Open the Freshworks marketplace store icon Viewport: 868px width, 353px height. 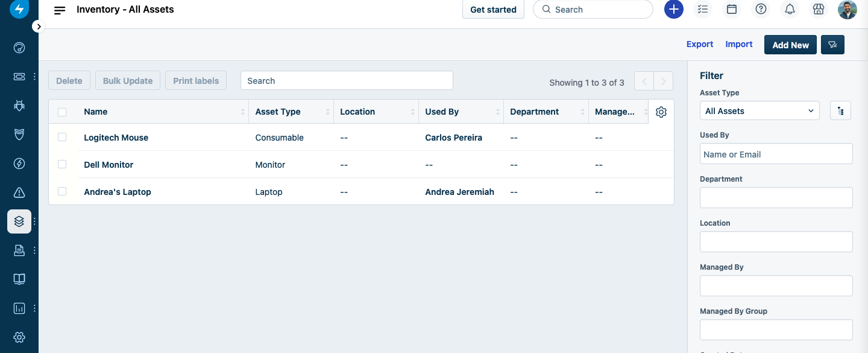[818, 9]
